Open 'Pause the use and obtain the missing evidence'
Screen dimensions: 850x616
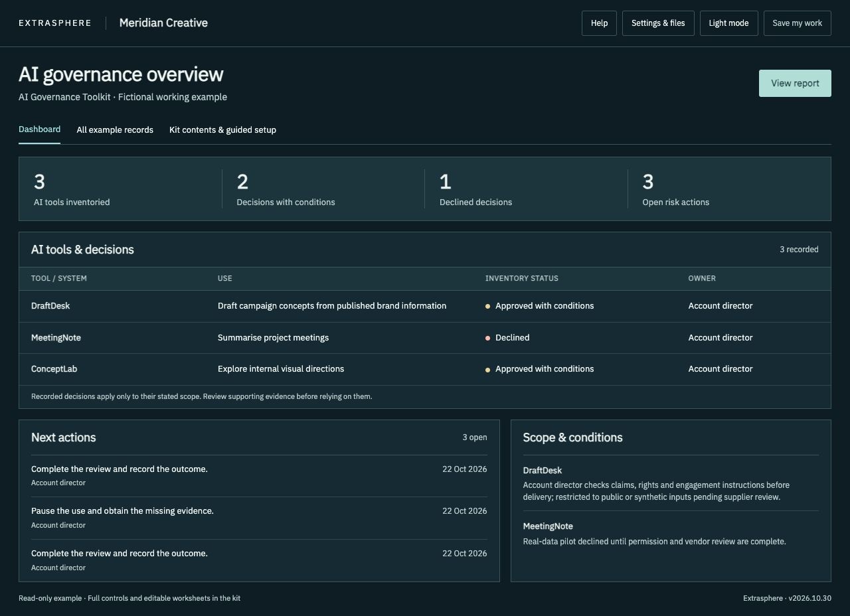[122, 511]
